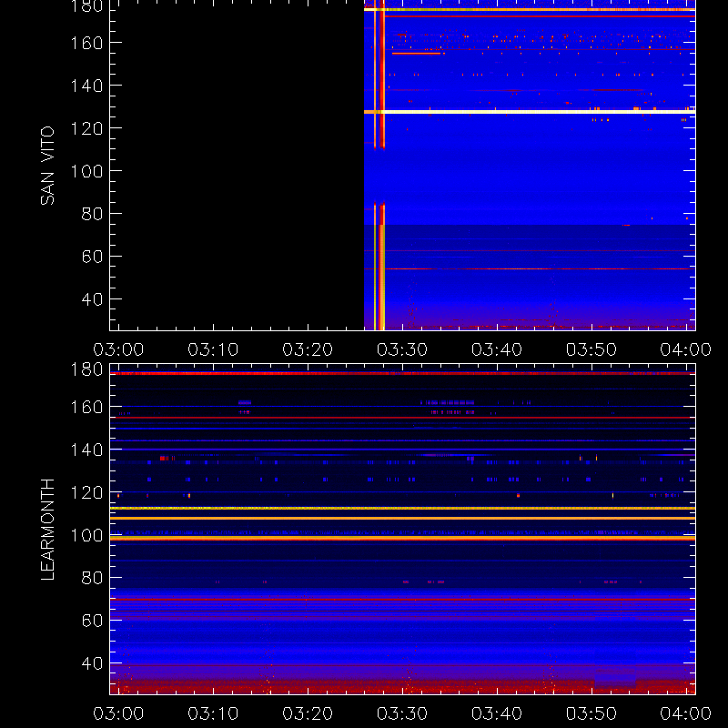Click the bright yellow-white band near 127 in San Vito
The height and width of the screenshot is (728, 728).
click(x=530, y=112)
